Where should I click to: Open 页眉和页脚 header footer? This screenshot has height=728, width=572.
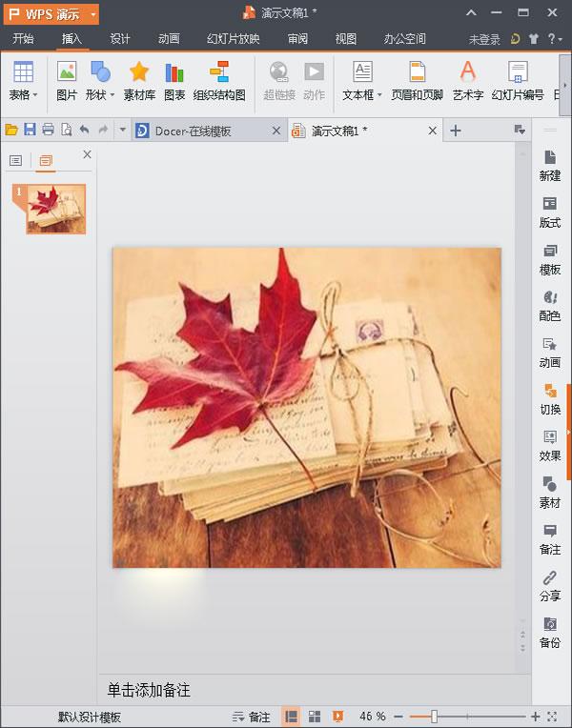[418, 81]
